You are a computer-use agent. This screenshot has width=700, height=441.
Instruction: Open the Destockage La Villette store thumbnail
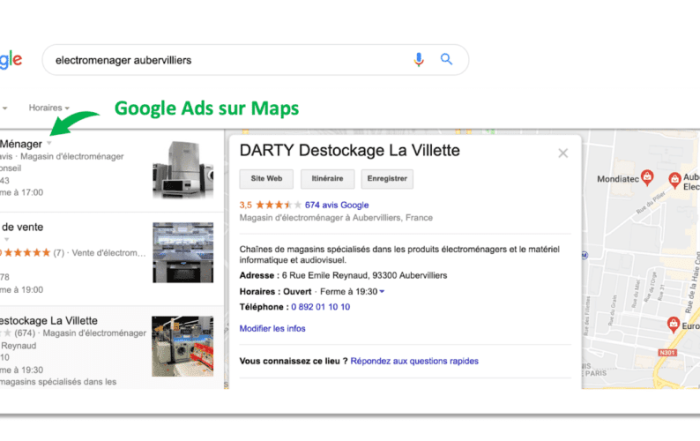(183, 346)
